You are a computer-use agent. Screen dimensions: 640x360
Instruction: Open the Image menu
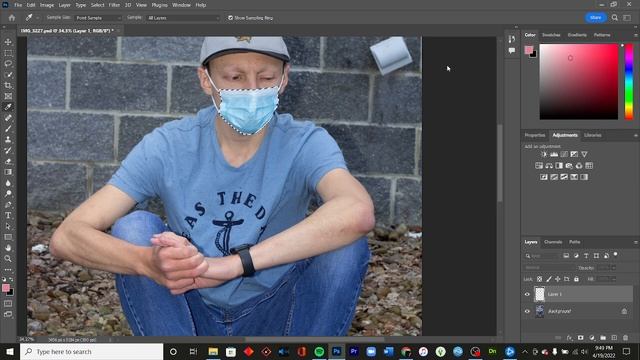(47, 5)
